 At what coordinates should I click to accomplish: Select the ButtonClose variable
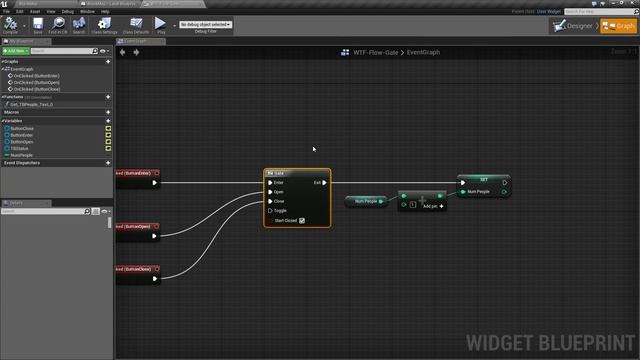[x=22, y=129]
